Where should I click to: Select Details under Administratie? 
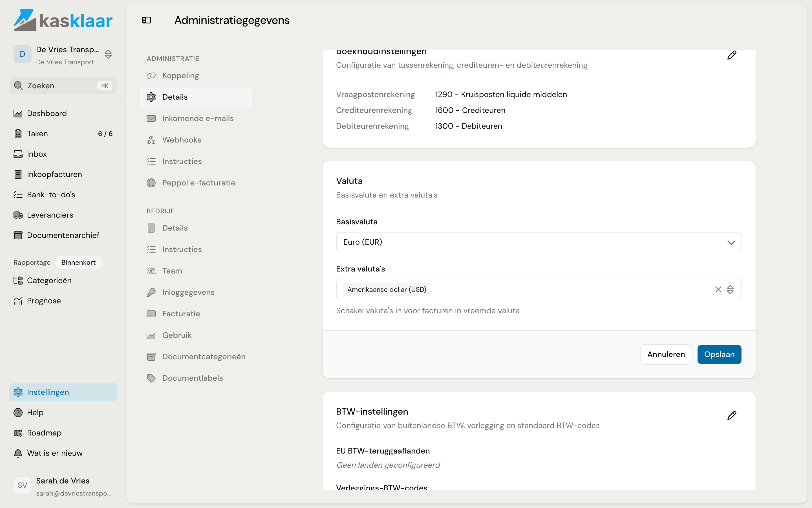pos(196,97)
